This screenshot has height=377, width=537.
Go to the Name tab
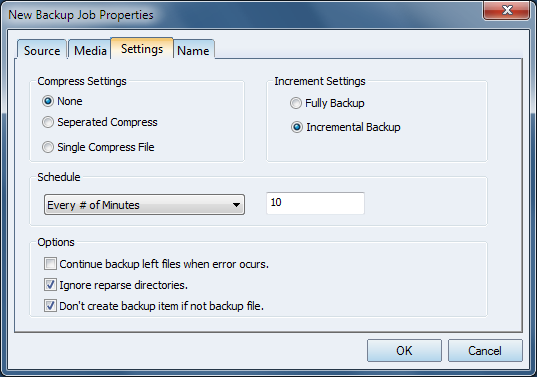coord(193,50)
